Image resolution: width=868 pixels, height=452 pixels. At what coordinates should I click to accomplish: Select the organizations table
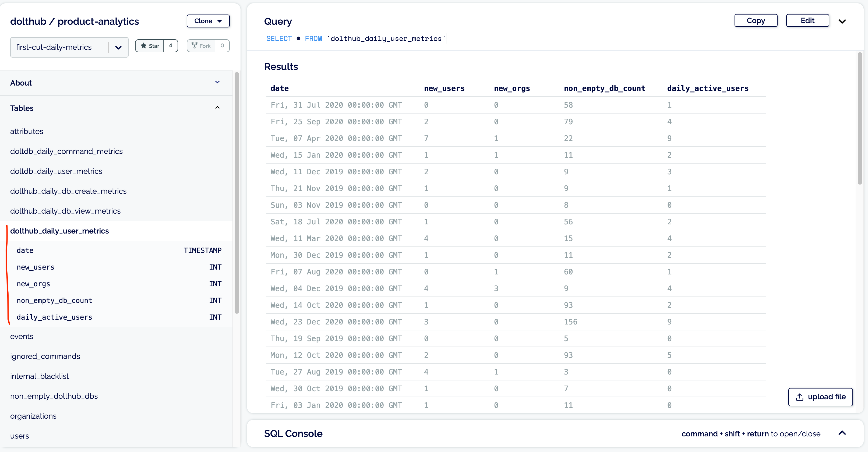pos(33,416)
